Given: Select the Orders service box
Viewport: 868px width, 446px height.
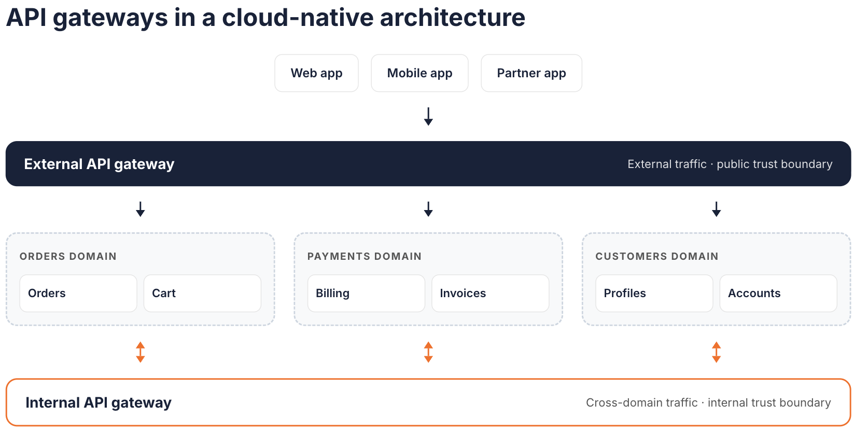Looking at the screenshot, I should [x=78, y=293].
